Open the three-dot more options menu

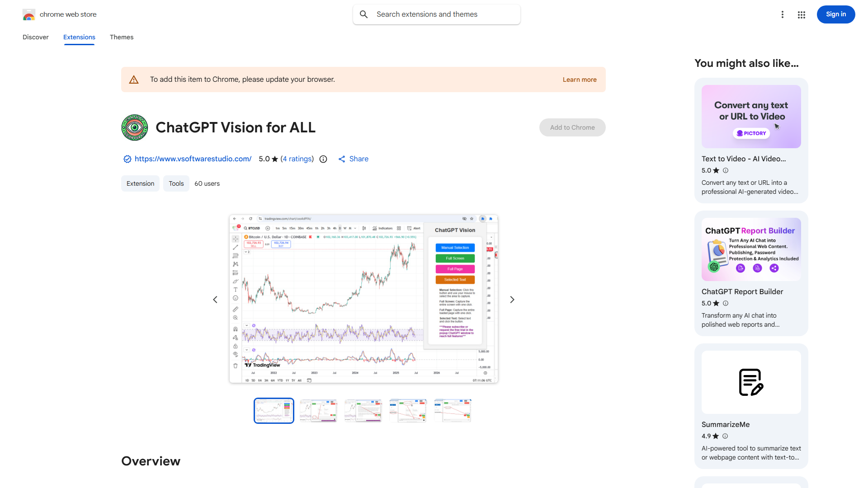(x=783, y=14)
